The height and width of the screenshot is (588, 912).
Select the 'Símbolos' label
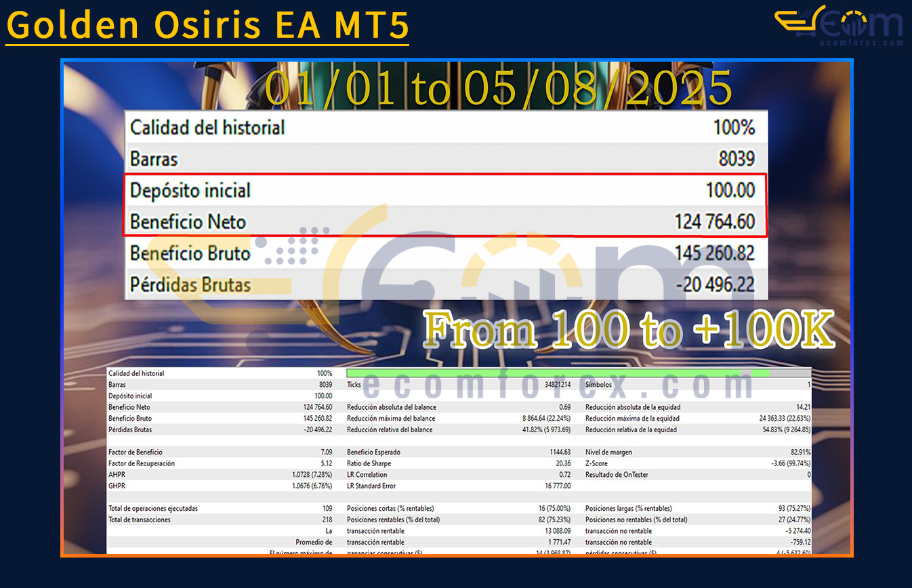(599, 384)
